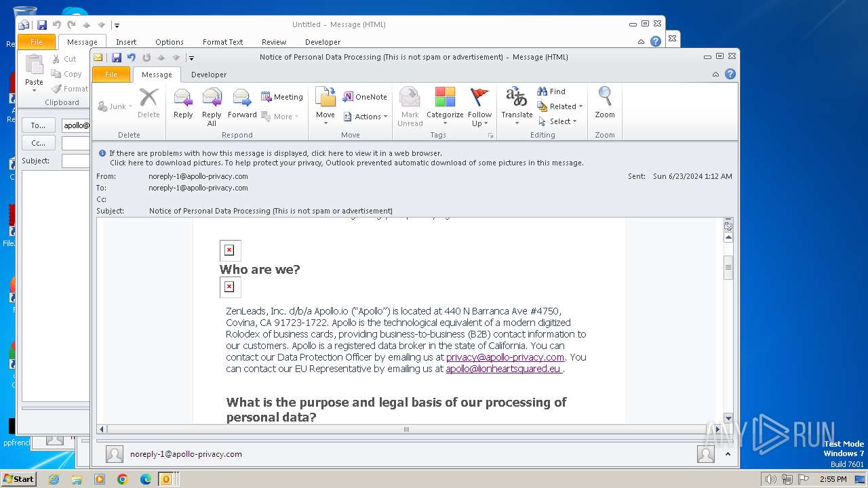Open Internet Explorer from taskbar
The image size is (868, 488).
tap(54, 479)
